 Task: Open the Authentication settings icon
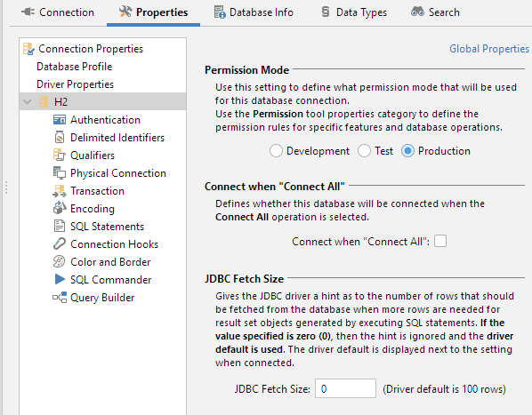pos(60,120)
